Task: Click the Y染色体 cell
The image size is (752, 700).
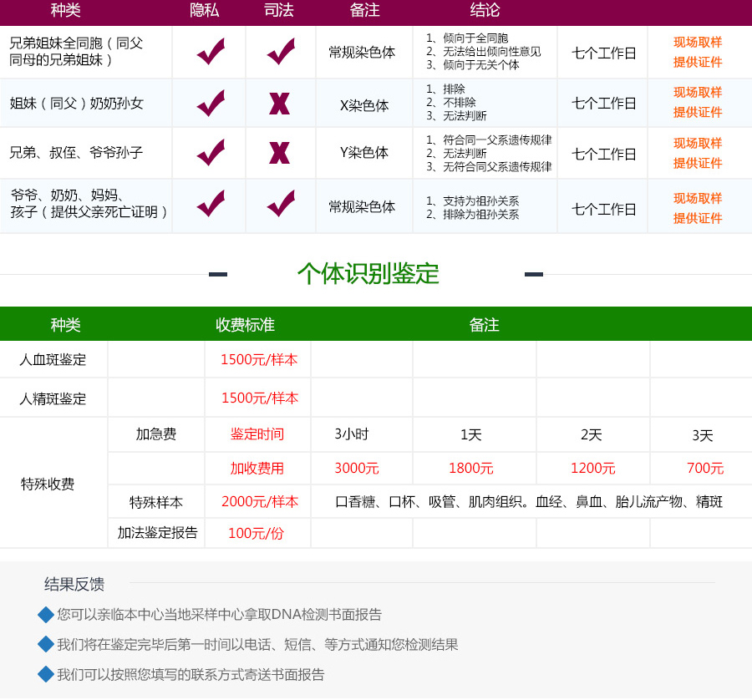Action: pos(364,153)
